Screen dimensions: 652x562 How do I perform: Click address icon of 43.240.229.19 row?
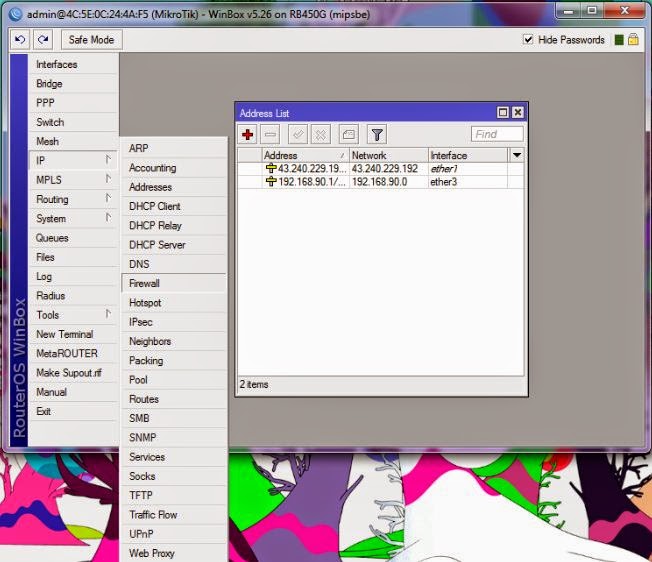271,168
